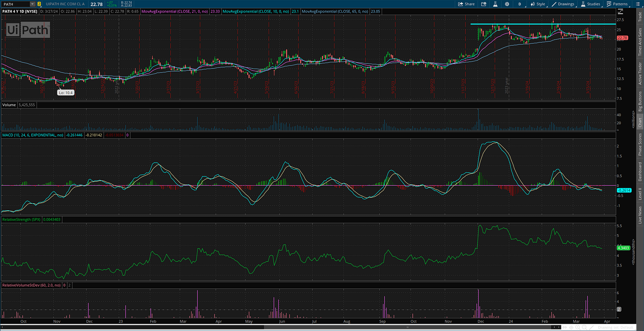Open the Live News side tab

point(640,213)
